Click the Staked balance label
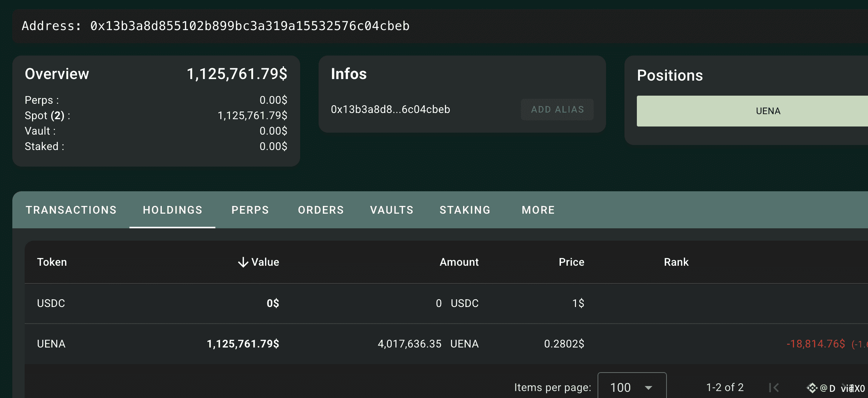The image size is (868, 398). pos(44,147)
